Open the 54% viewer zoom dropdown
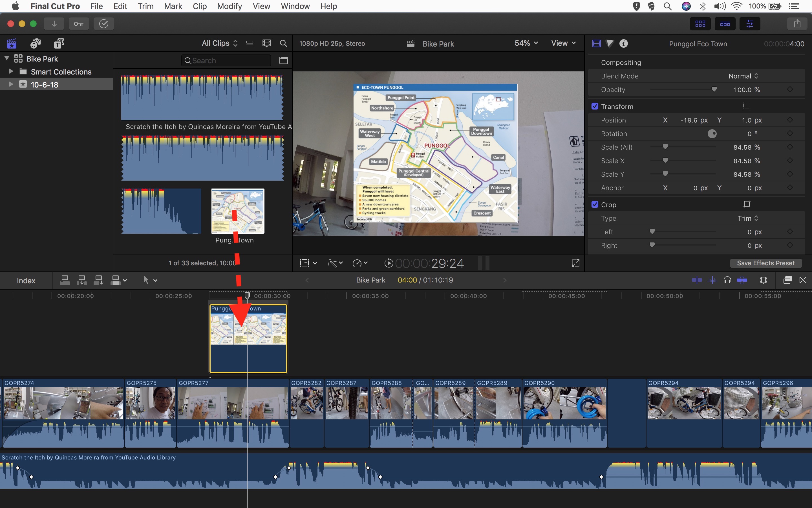This screenshot has width=812, height=508. (x=526, y=43)
